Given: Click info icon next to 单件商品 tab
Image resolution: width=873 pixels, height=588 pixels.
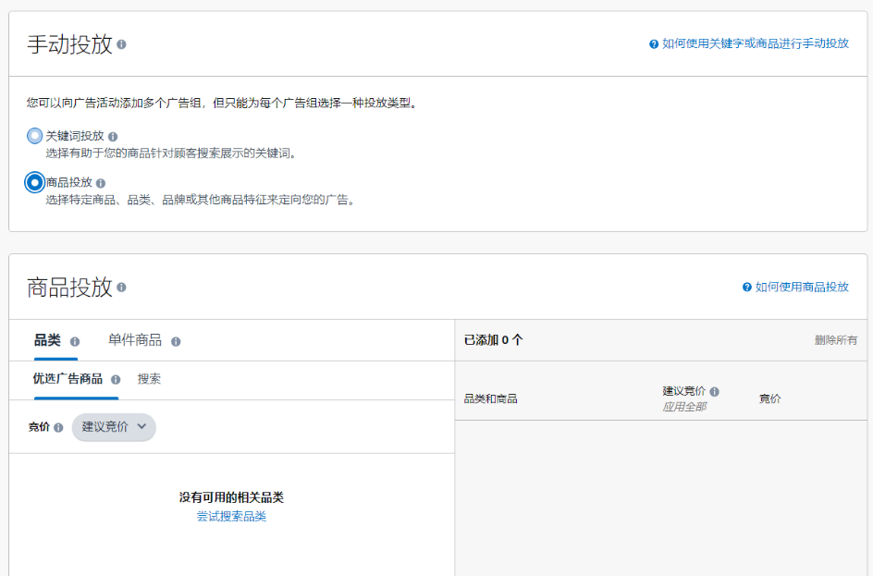Looking at the screenshot, I should pyautogui.click(x=176, y=341).
